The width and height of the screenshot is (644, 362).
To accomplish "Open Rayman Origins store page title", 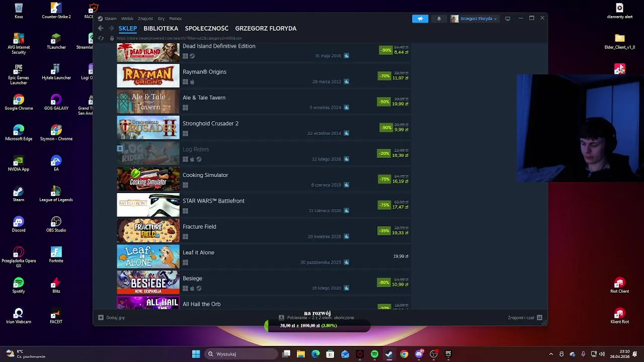I will (x=204, y=72).
